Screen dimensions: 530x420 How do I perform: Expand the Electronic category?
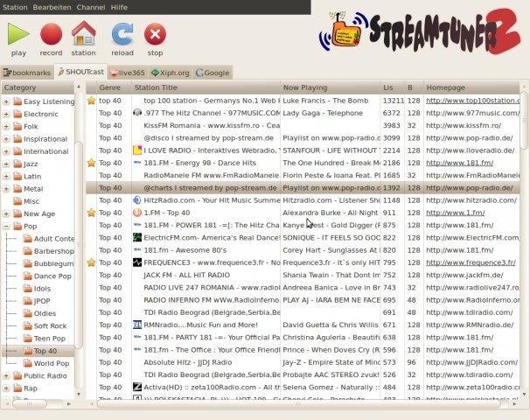click(x=6, y=114)
